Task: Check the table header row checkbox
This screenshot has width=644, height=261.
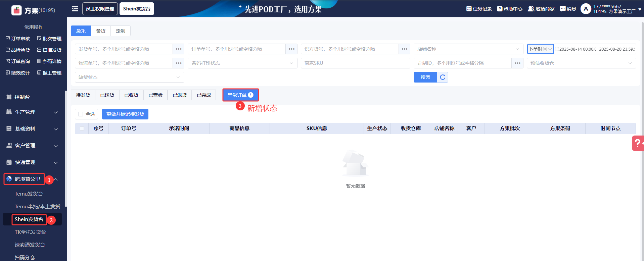Action: (x=82, y=128)
